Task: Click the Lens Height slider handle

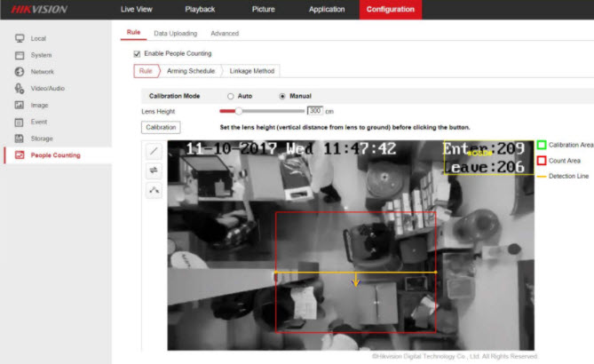Action: (x=238, y=111)
